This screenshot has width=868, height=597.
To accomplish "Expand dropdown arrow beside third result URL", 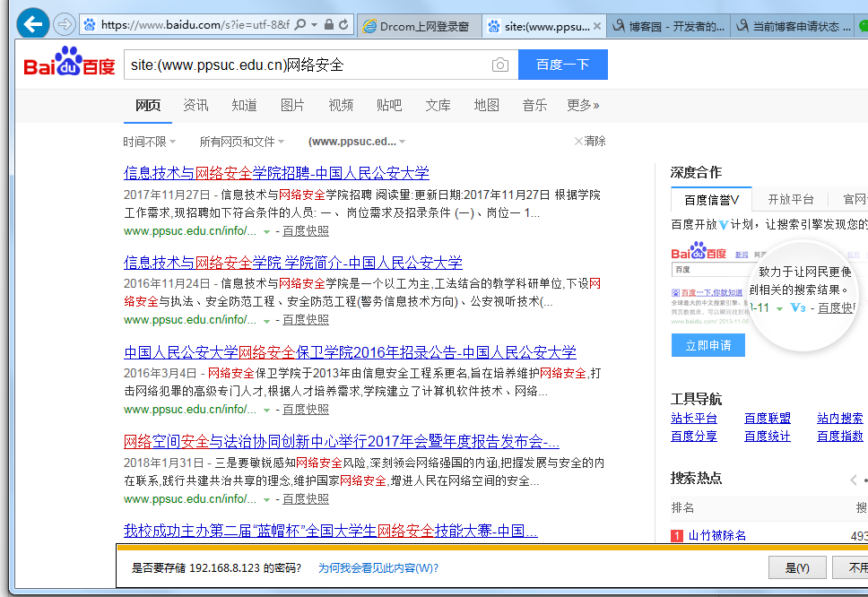I will pyautogui.click(x=266, y=411).
